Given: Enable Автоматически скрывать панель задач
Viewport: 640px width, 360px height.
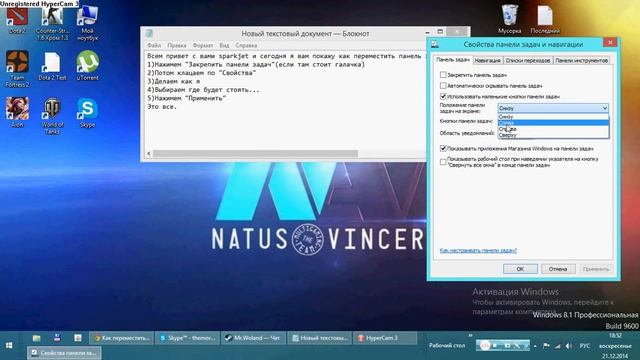Looking at the screenshot, I should [x=443, y=86].
